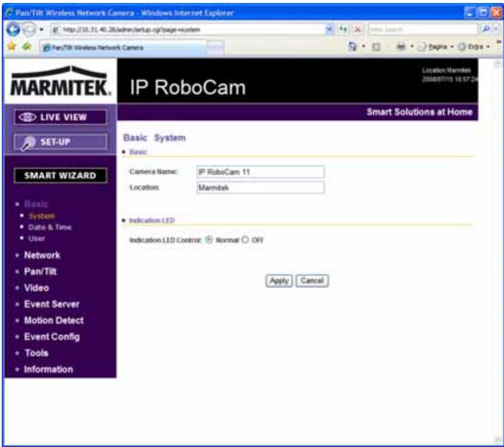Open the Video settings section
Image resolution: width=504 pixels, height=447 pixels.
pyautogui.click(x=36, y=288)
